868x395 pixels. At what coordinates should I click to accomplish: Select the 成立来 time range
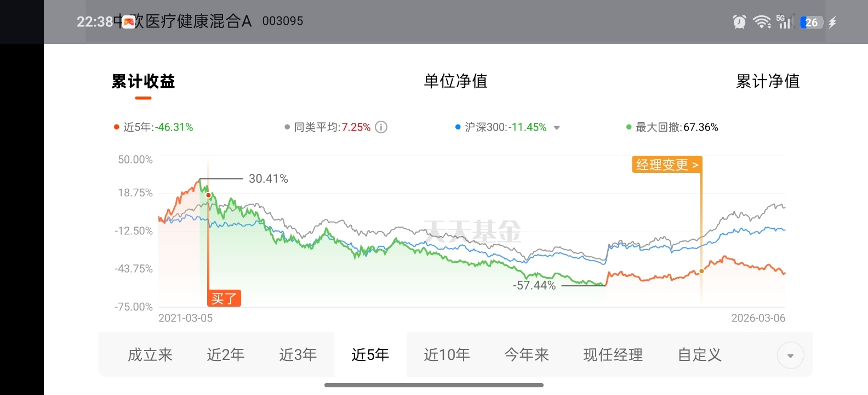(150, 355)
